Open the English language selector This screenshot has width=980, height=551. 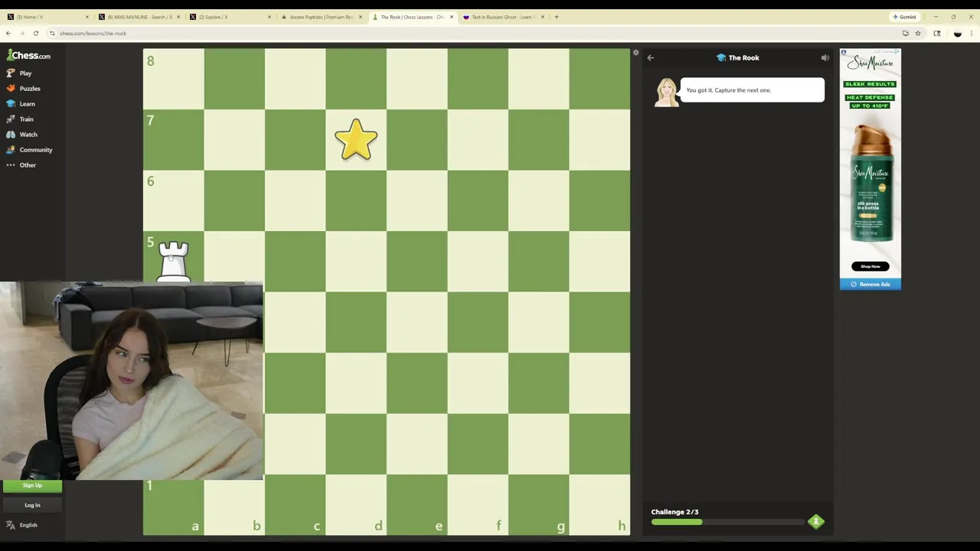click(x=22, y=525)
